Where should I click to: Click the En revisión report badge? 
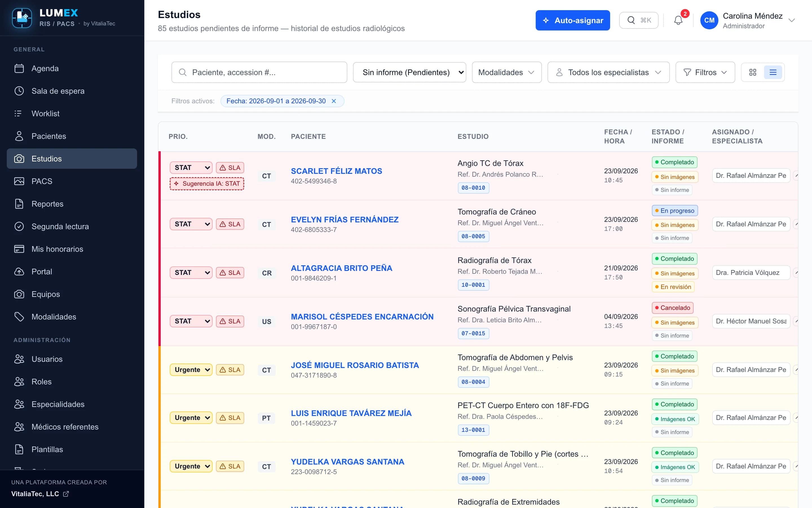[x=673, y=287]
